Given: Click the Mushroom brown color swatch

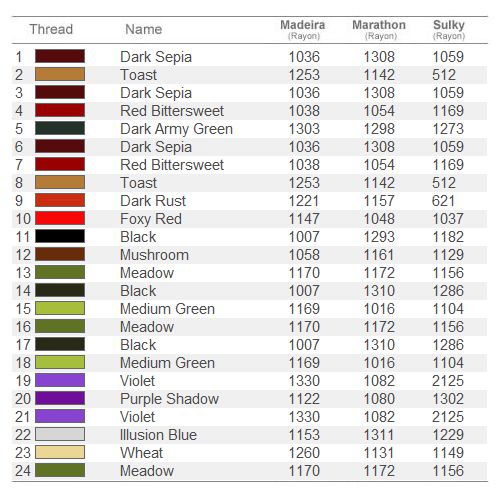Looking at the screenshot, I should pos(60,254).
